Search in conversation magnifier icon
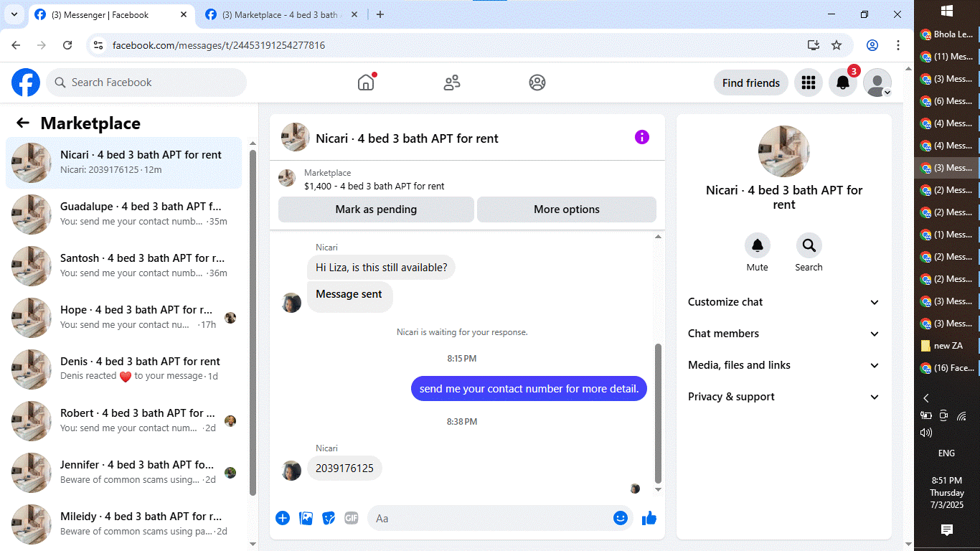 click(809, 245)
